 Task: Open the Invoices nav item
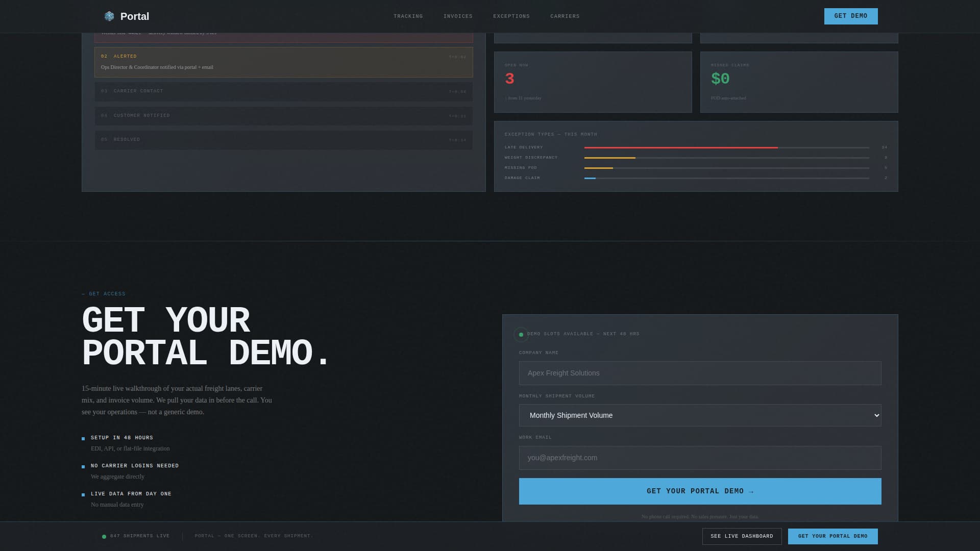click(458, 16)
